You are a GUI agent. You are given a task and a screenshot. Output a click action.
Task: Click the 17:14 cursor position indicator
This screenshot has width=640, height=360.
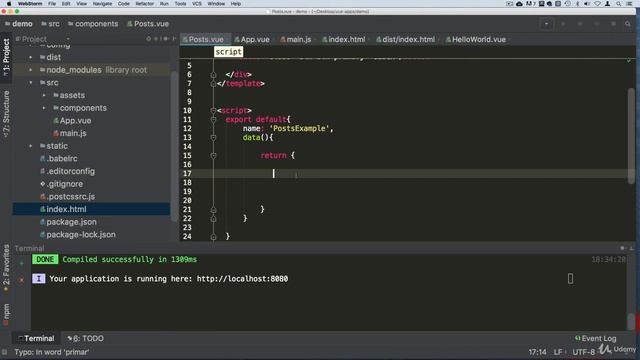pyautogui.click(x=537, y=352)
